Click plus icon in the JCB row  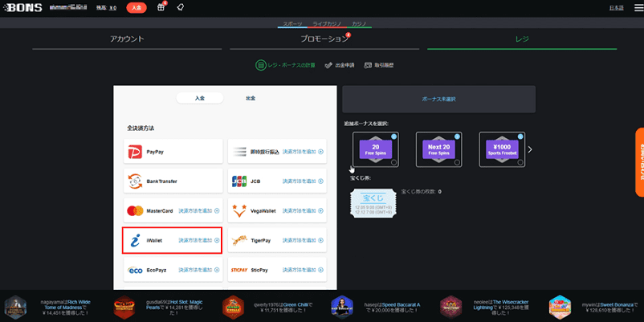tap(320, 181)
